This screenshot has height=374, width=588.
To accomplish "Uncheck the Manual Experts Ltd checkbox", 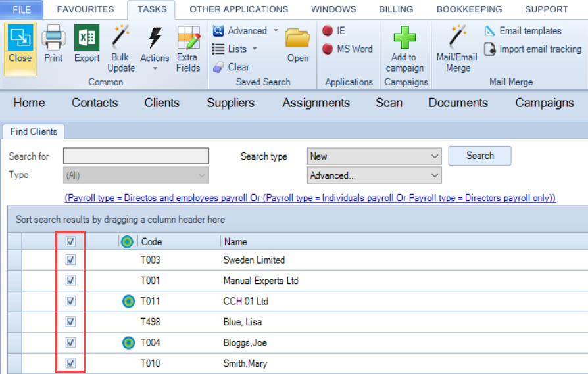I will pos(70,280).
